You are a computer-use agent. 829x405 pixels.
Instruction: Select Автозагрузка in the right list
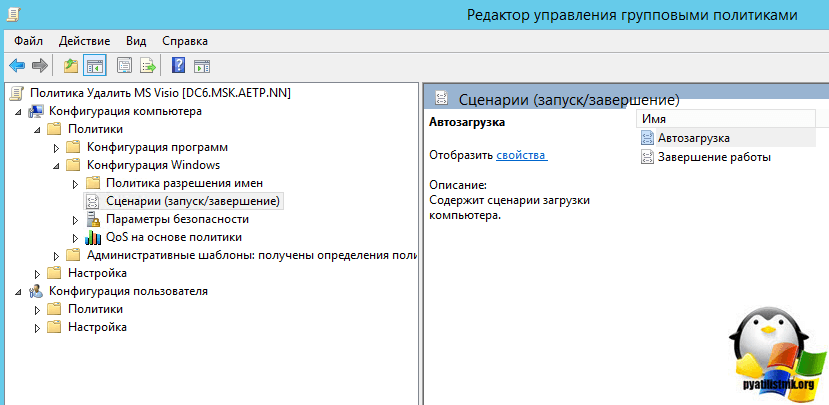coord(693,138)
